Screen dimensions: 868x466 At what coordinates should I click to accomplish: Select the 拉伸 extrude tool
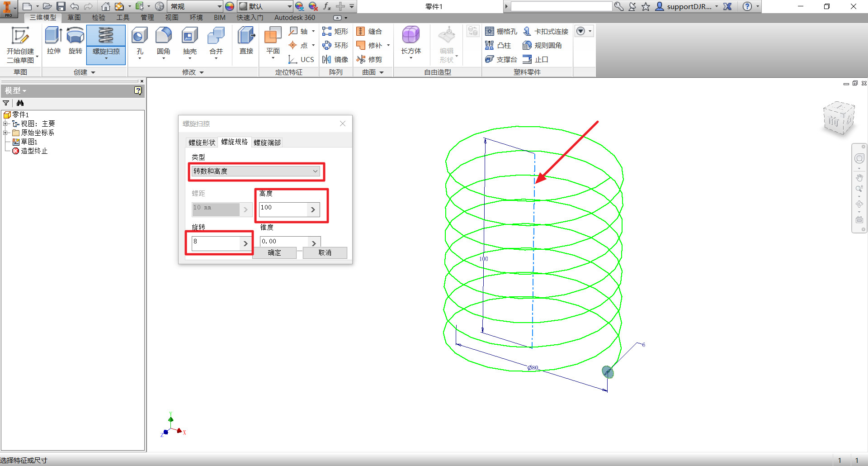53,41
